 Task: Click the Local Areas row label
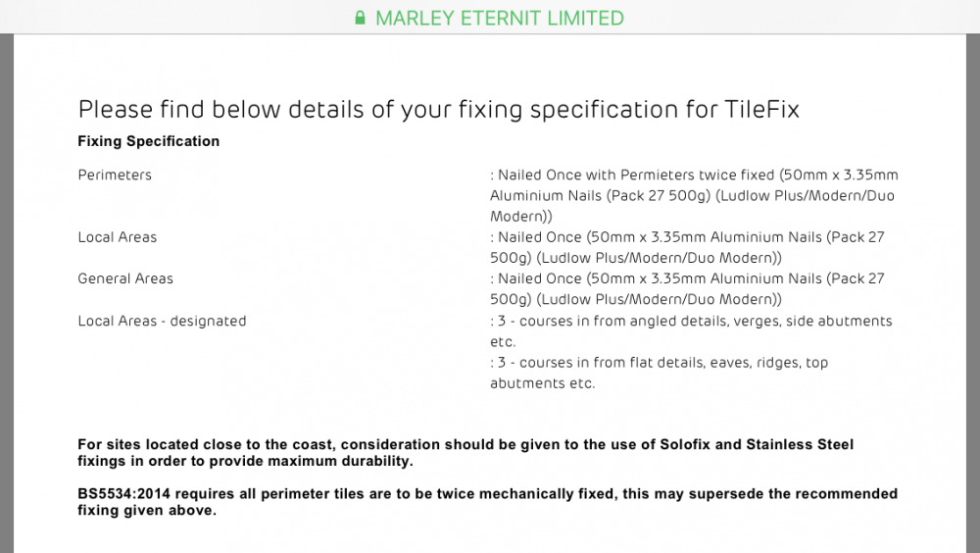coord(118,237)
